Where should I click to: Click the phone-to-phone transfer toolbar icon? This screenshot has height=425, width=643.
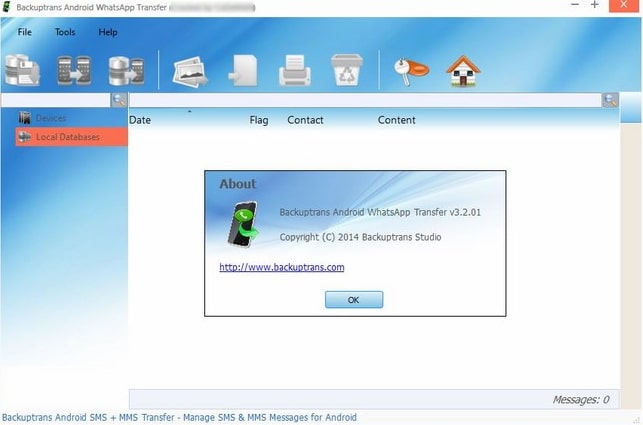(74, 70)
